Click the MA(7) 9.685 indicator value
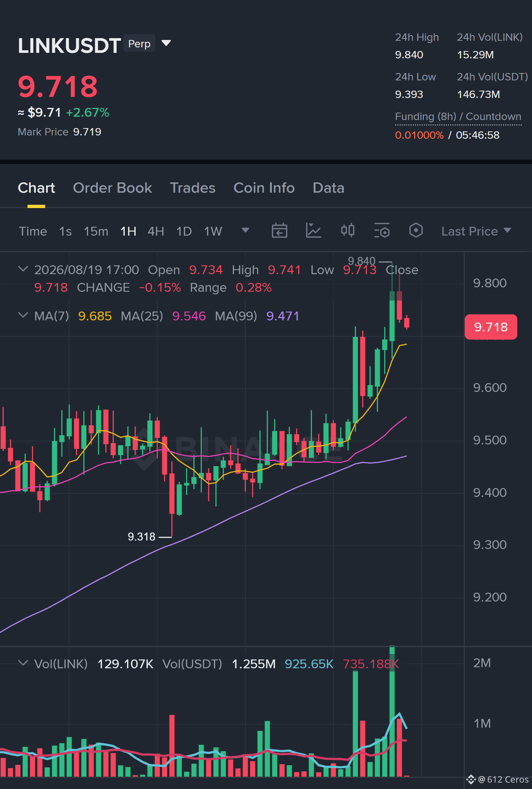 point(95,316)
